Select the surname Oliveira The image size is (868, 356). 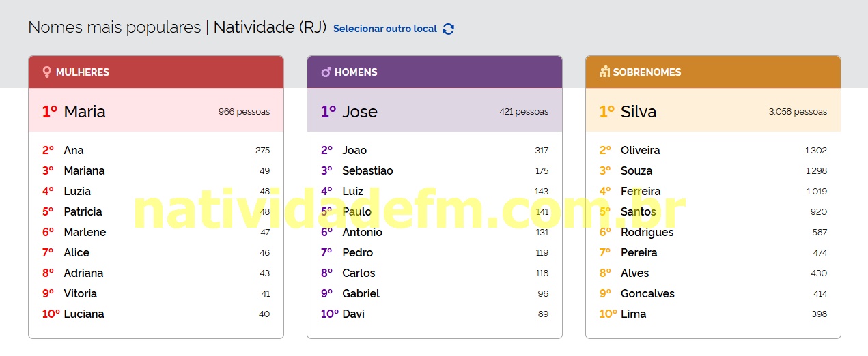(640, 150)
